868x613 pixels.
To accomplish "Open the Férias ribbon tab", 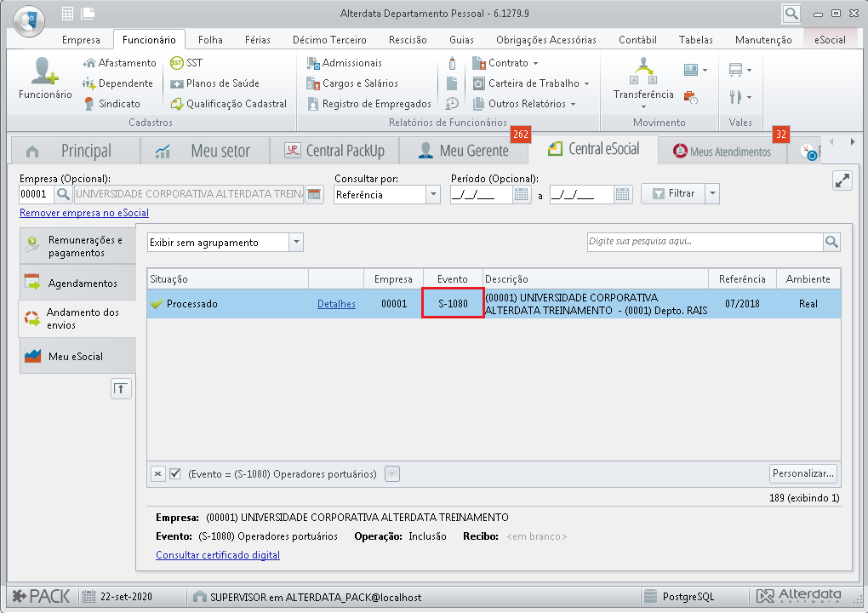I will (x=257, y=40).
